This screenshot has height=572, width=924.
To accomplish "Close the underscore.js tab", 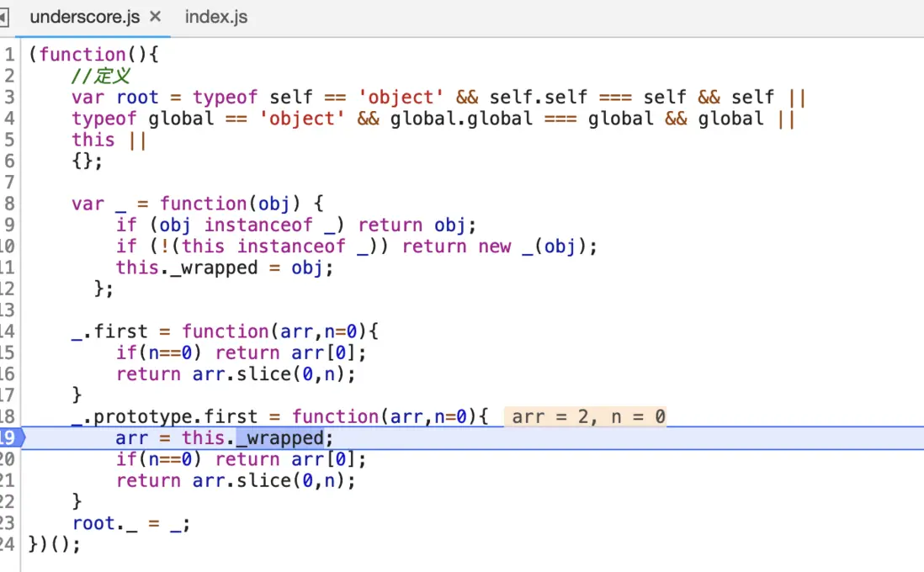I will (x=155, y=17).
